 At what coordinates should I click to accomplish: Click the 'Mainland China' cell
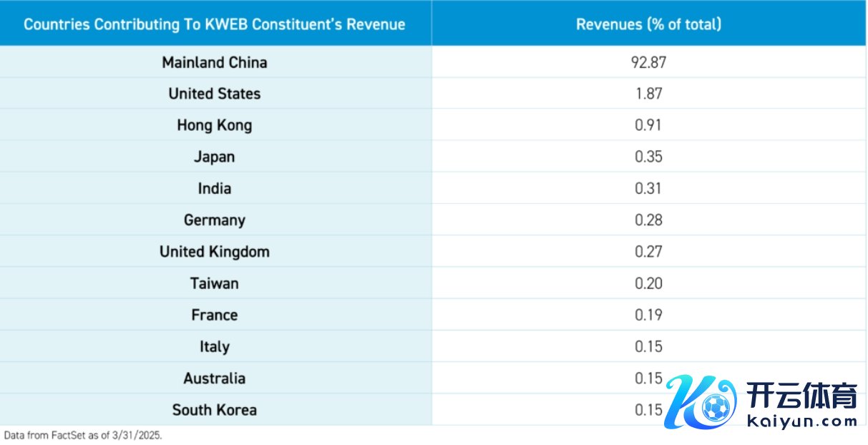point(215,62)
